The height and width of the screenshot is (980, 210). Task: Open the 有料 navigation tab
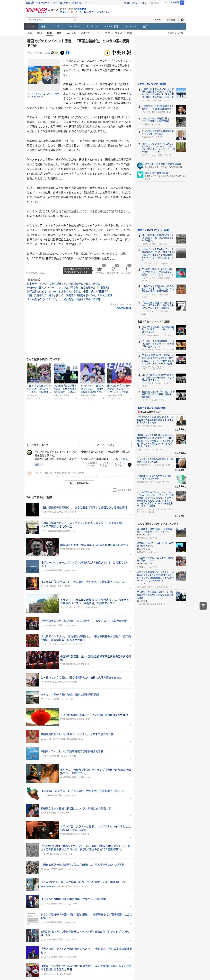pos(145,27)
